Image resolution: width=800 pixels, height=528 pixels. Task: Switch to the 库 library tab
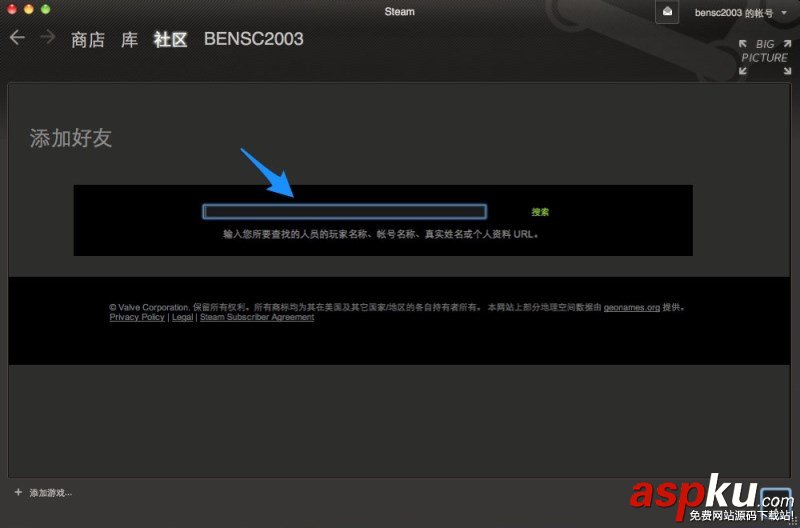129,40
